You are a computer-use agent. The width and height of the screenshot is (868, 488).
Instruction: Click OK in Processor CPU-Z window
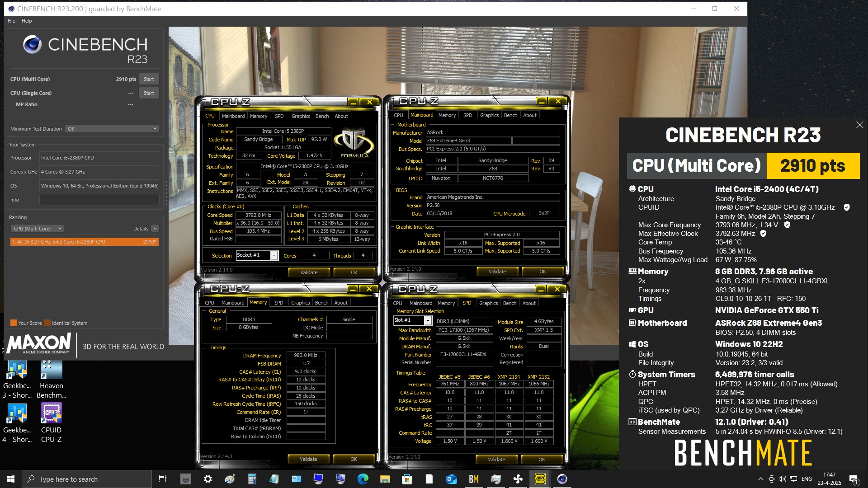point(354,272)
